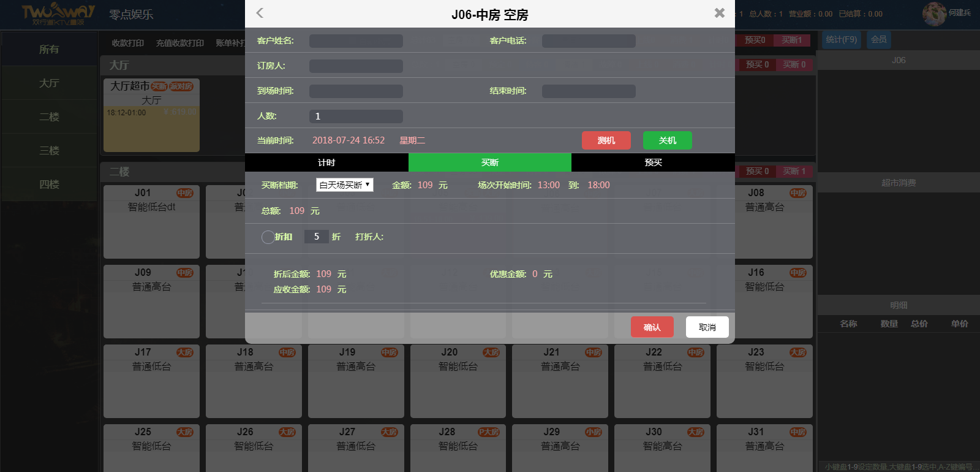Switch to the 计时 tab

click(x=326, y=162)
